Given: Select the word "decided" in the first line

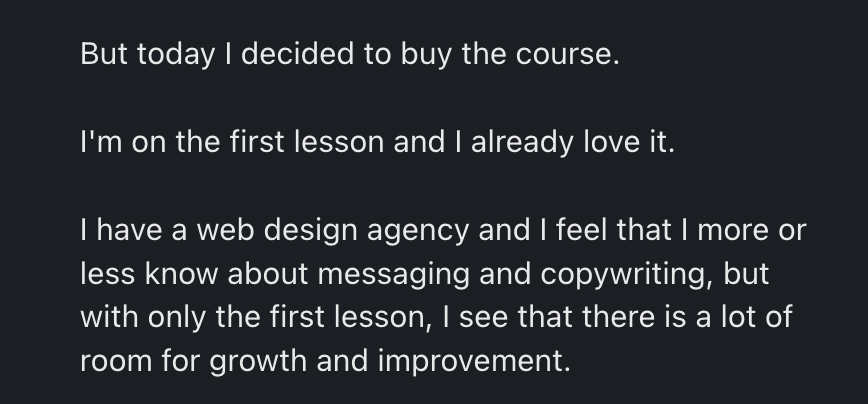Looking at the screenshot, I should pyautogui.click(x=297, y=54).
